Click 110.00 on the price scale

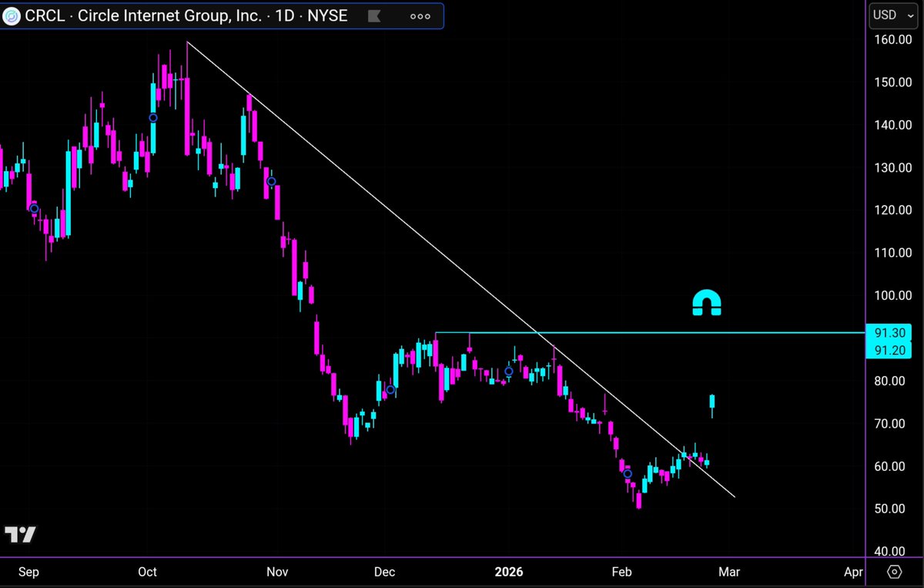(x=894, y=253)
